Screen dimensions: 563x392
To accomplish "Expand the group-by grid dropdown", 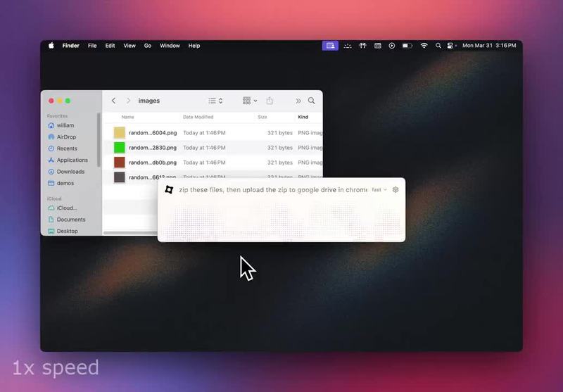I will pyautogui.click(x=250, y=101).
